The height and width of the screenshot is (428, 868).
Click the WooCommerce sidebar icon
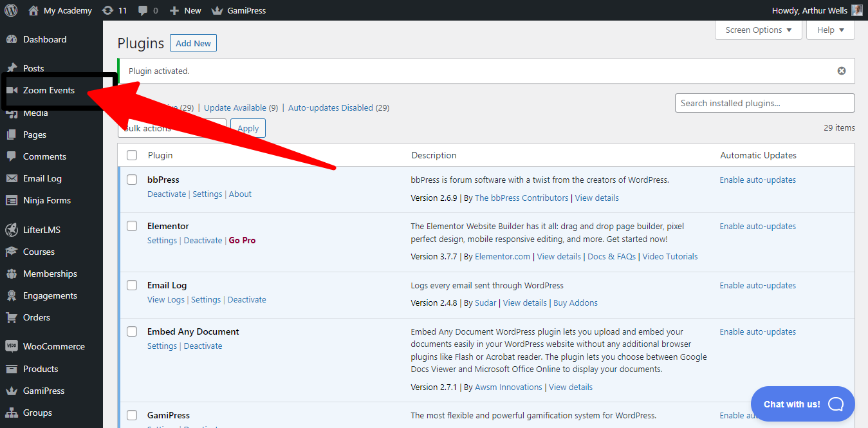click(x=11, y=346)
